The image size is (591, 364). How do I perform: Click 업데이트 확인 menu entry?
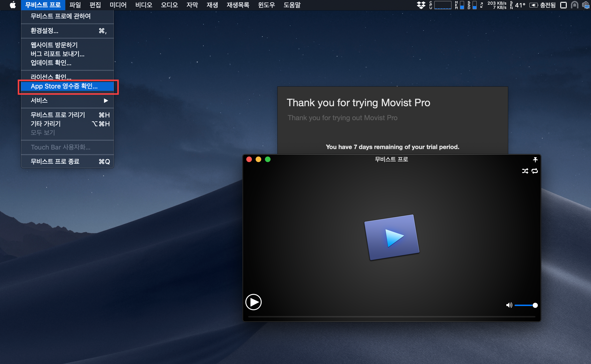point(51,63)
